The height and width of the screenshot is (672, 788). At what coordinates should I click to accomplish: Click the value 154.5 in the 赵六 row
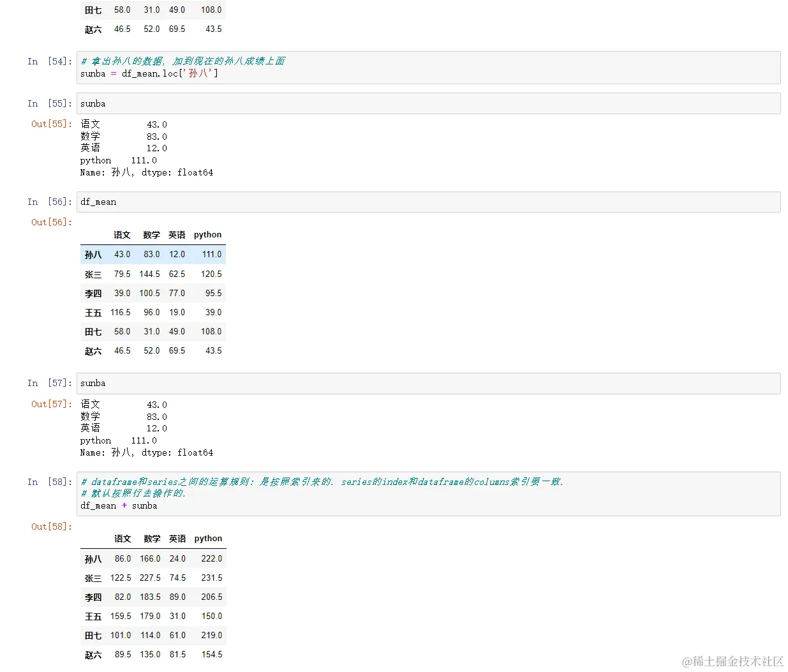pyautogui.click(x=212, y=654)
